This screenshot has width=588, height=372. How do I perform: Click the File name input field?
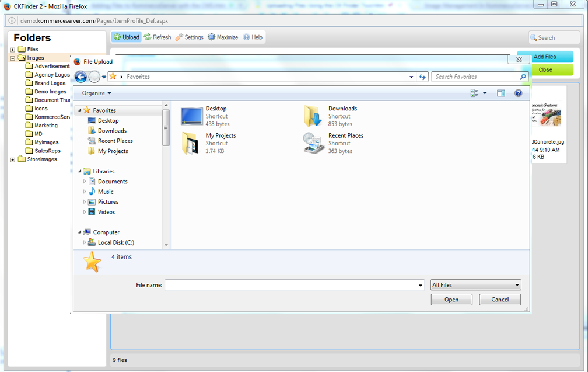290,285
